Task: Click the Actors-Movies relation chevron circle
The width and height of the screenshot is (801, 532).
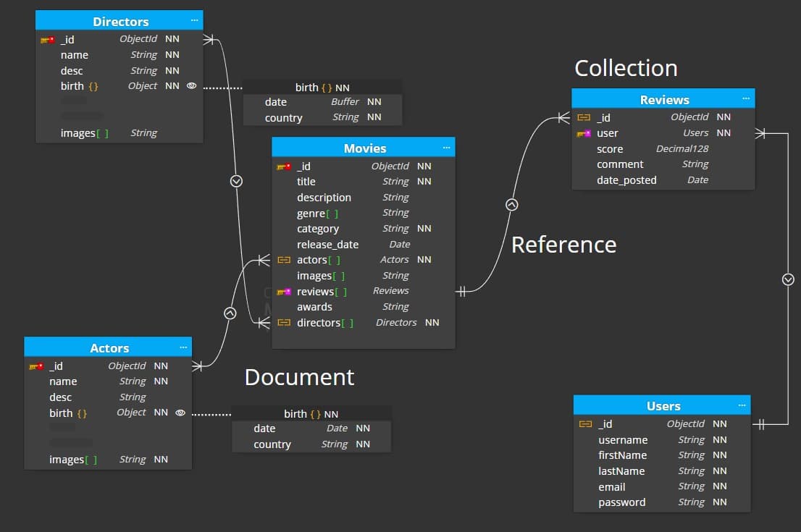Action: [230, 313]
